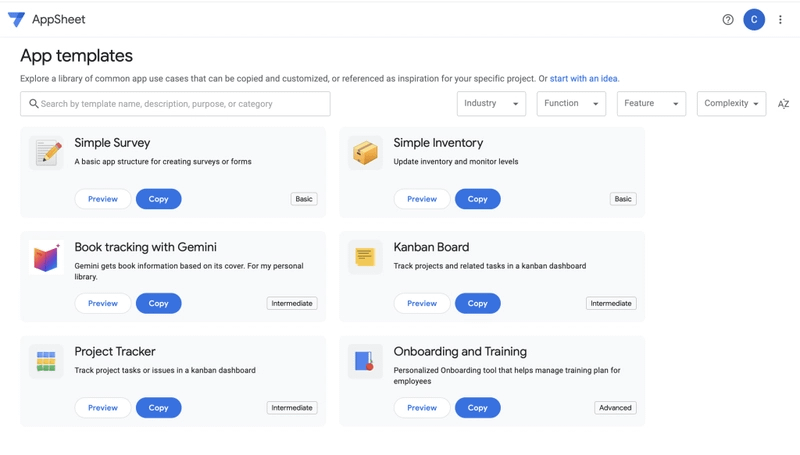Expand the Function filter dropdown

[x=571, y=104]
